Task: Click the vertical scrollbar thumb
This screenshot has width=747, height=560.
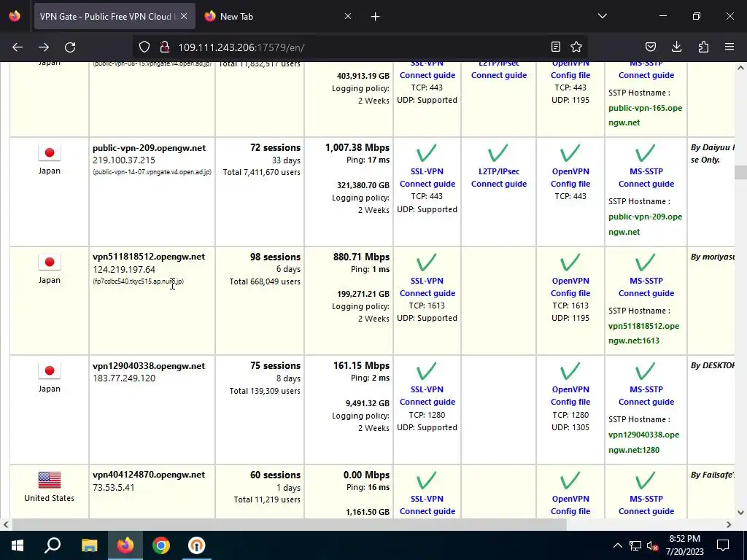Action: tap(740, 172)
